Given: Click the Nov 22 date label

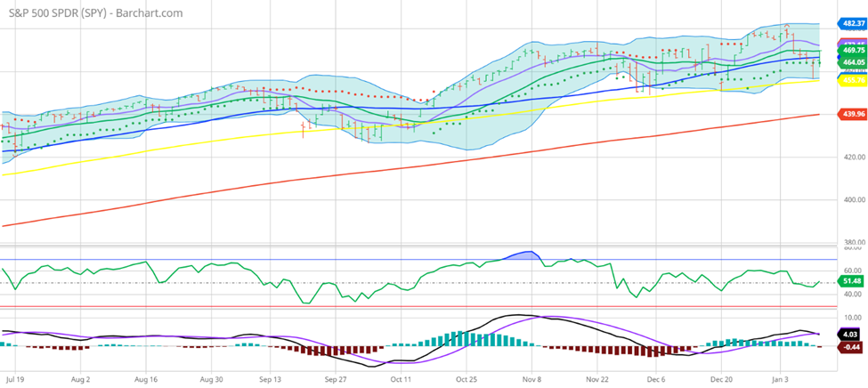Looking at the screenshot, I should click(x=596, y=381).
